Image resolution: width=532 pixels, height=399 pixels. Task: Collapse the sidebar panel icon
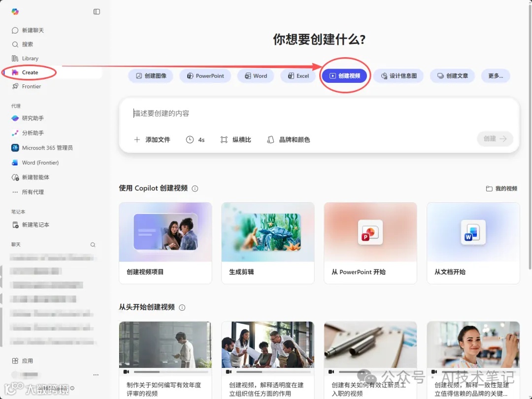tap(97, 11)
